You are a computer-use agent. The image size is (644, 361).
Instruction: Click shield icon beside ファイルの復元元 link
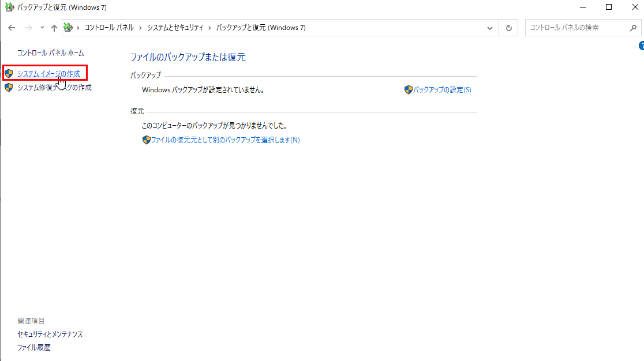coord(146,140)
